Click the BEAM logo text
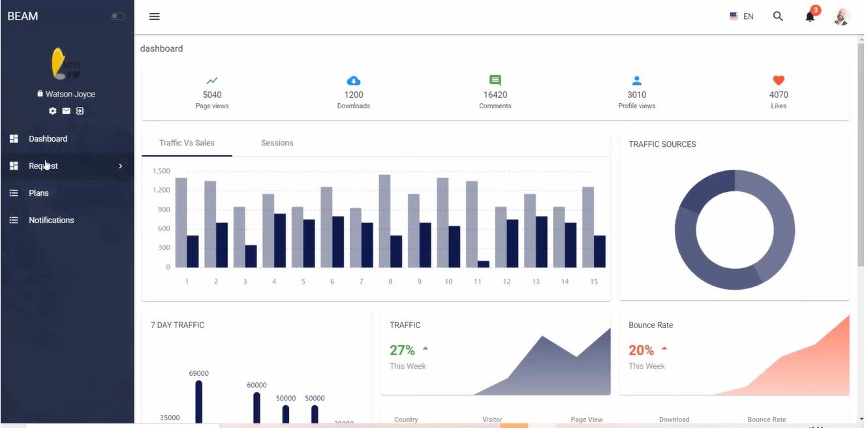This screenshot has height=428, width=868. (23, 16)
